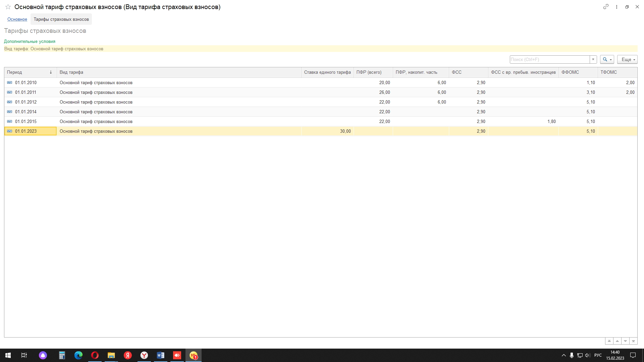Move one row up arrow icon

click(x=617, y=341)
